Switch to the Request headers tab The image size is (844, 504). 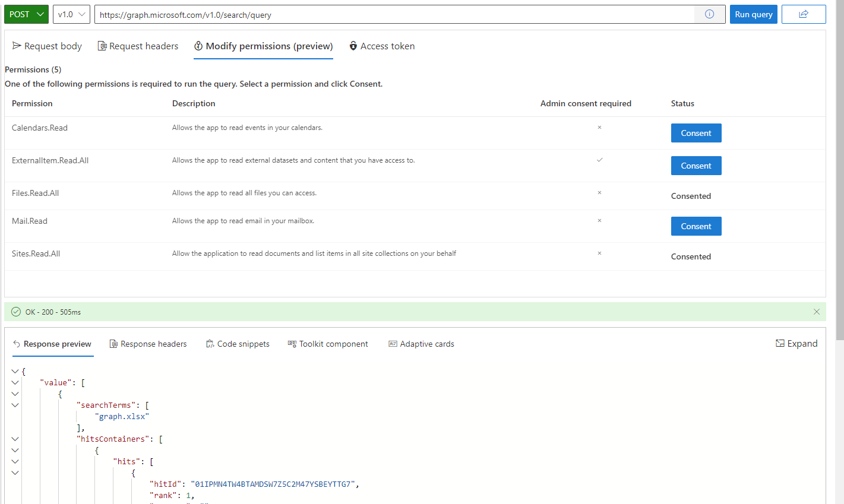point(137,46)
